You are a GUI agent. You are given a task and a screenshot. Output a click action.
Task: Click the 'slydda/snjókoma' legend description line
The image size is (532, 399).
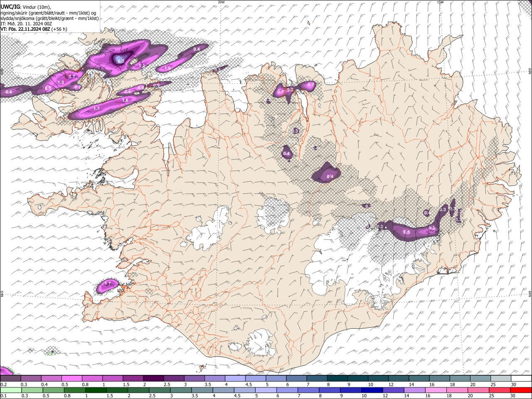pos(49,18)
